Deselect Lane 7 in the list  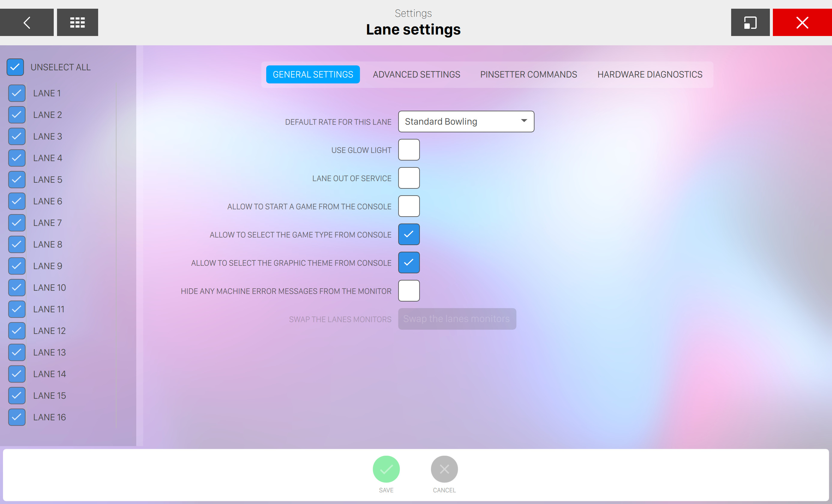click(x=17, y=223)
